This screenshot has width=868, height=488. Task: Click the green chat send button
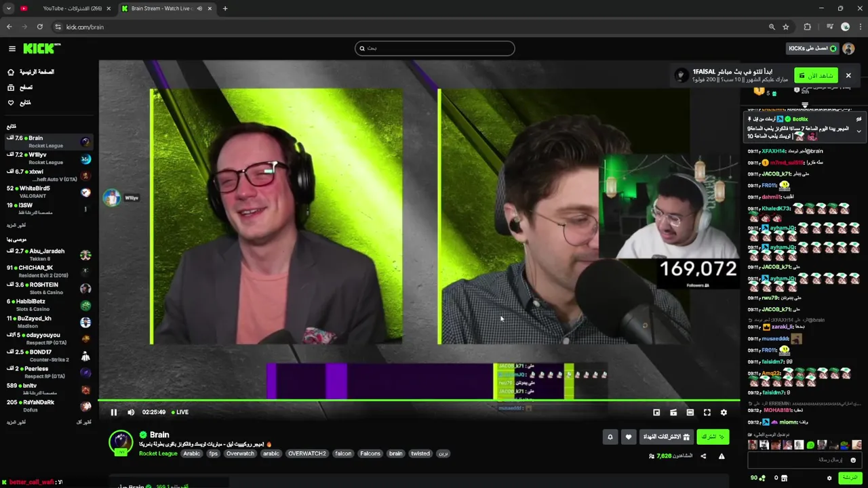(850, 478)
